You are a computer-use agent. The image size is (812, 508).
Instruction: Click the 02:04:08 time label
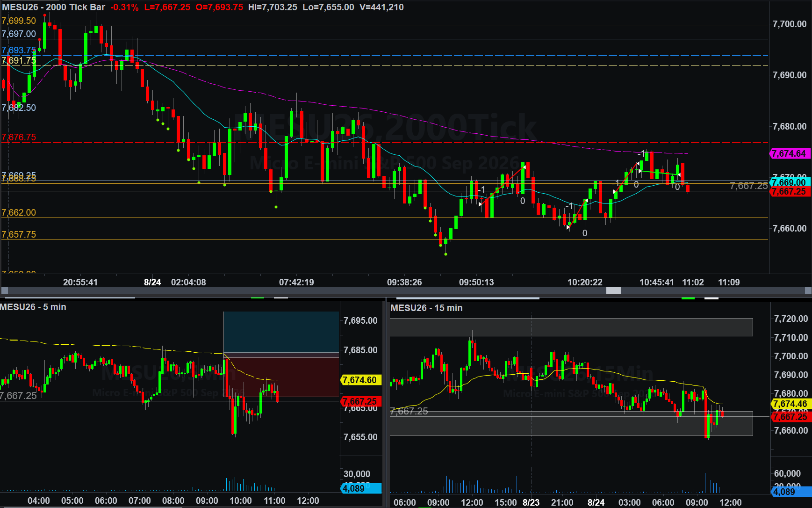[x=188, y=282]
